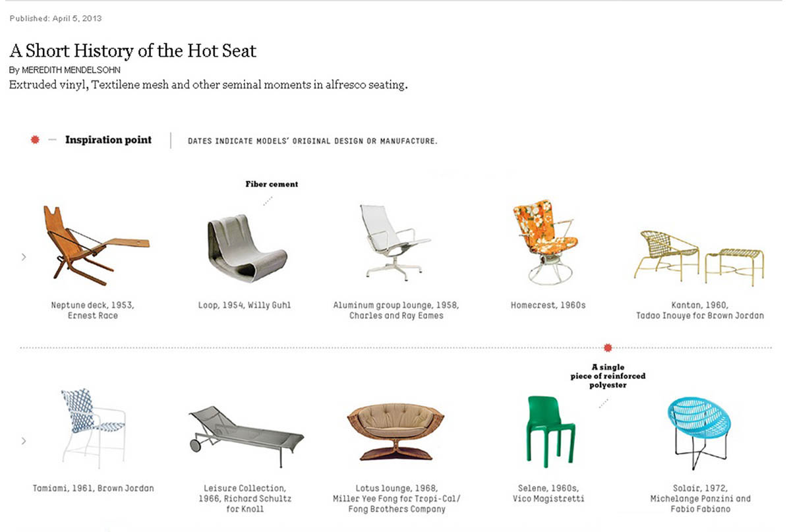791x532 pixels.
Task: Click the reinforced polyester annotation label
Action: click(608, 376)
